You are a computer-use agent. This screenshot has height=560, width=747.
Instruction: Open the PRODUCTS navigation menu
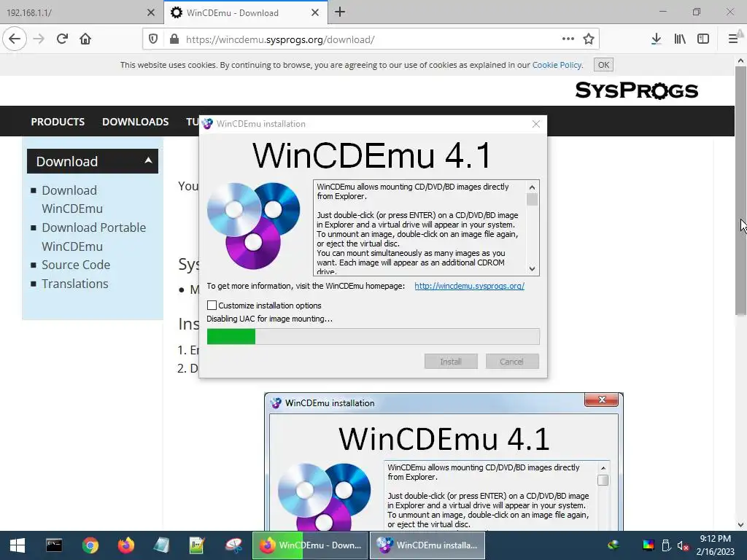tap(58, 122)
